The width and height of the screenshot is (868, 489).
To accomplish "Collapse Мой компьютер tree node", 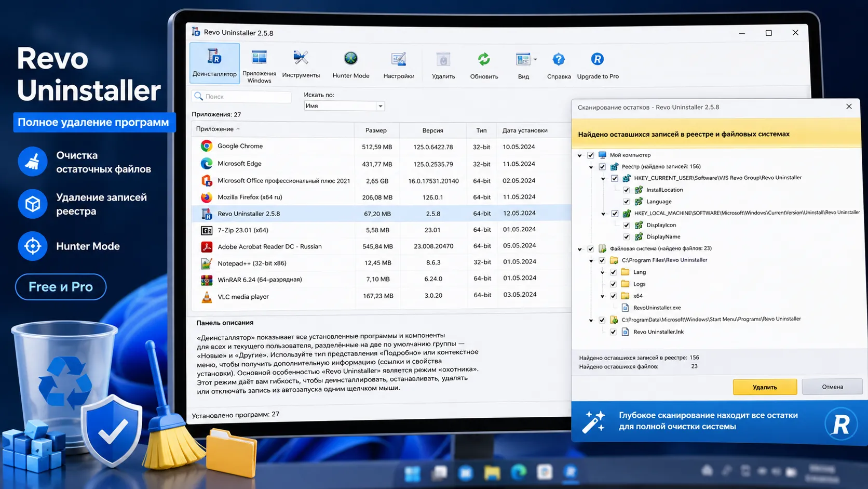I will [580, 155].
